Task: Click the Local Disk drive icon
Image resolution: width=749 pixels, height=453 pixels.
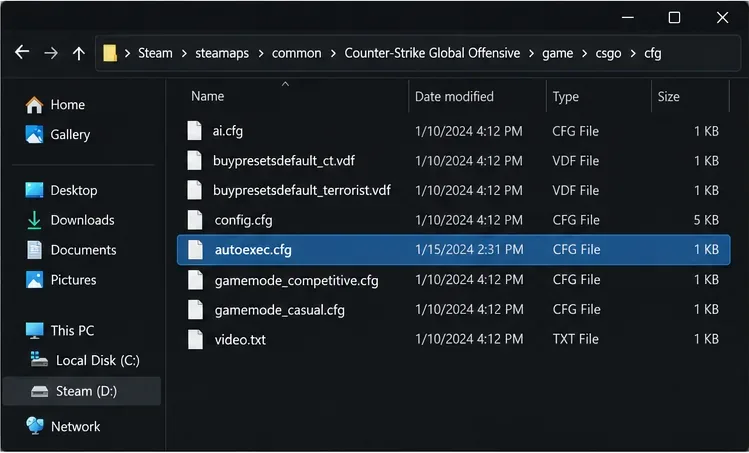Action: [x=39, y=359]
